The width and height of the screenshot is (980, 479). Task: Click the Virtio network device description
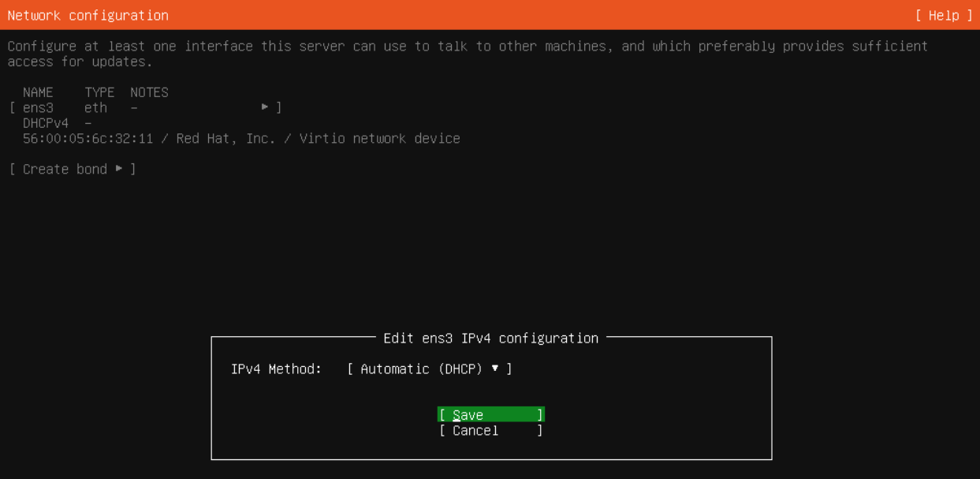[379, 138]
